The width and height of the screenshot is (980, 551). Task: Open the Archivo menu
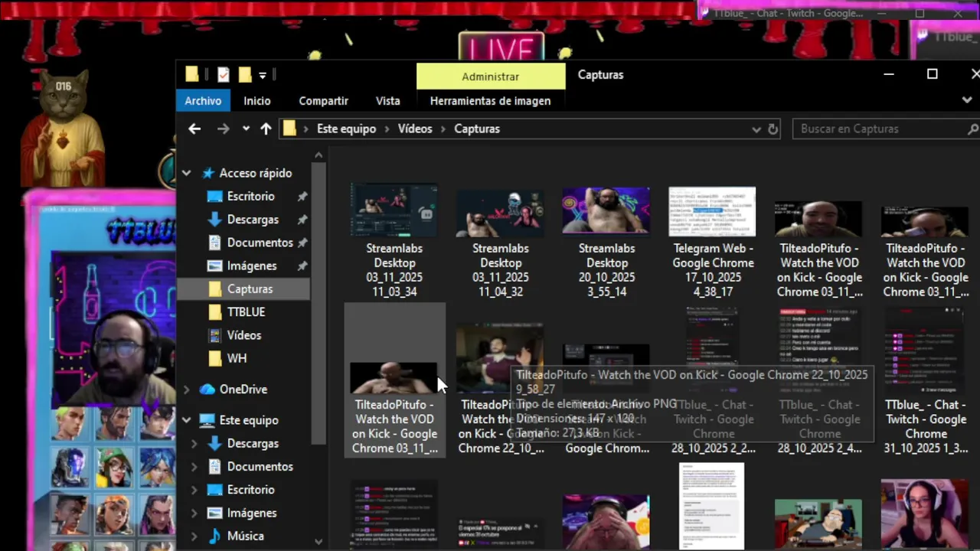[x=203, y=100]
